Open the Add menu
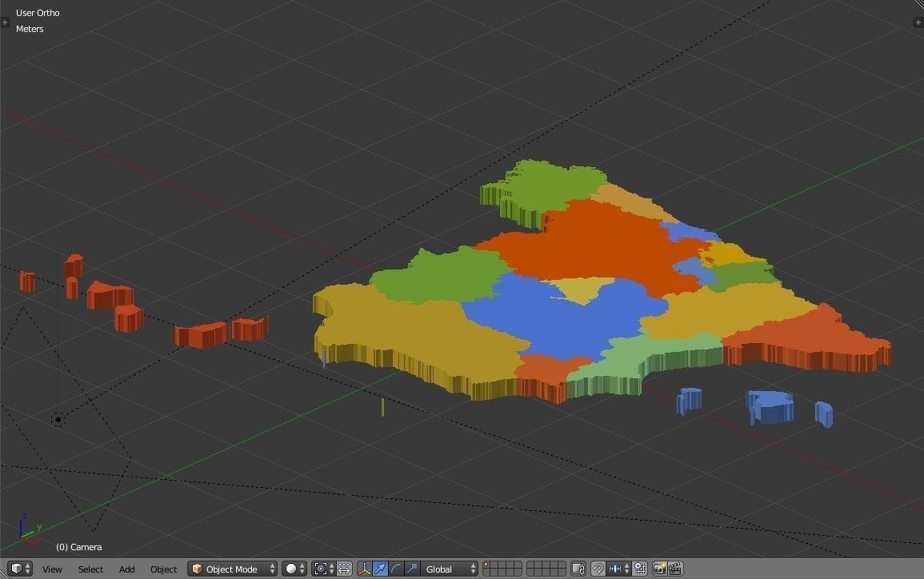 click(126, 569)
